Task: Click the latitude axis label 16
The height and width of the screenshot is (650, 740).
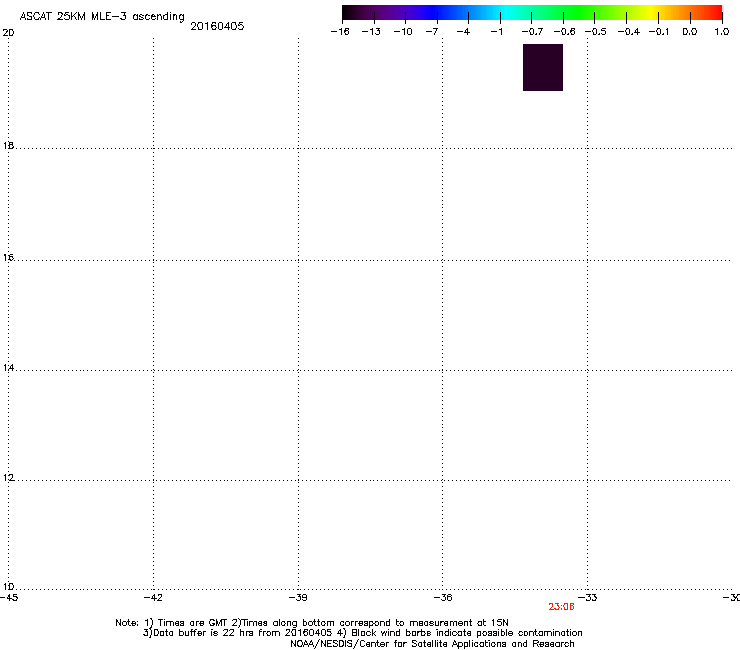Action: click(8, 258)
